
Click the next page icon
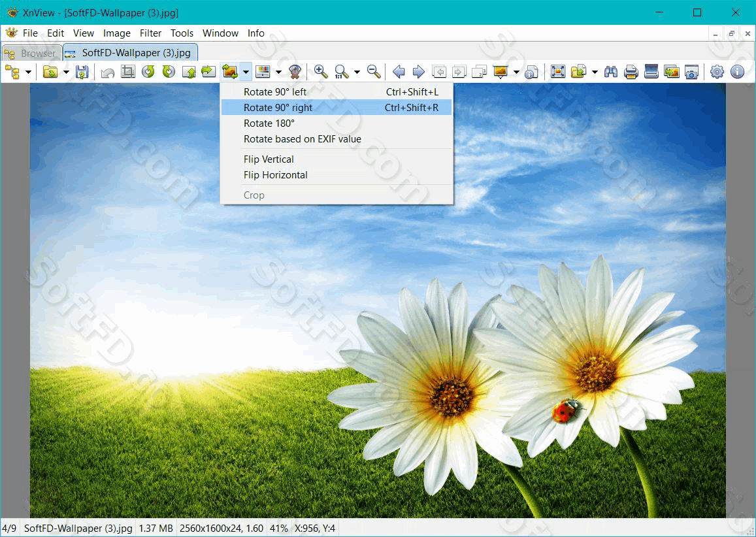pyautogui.click(x=459, y=72)
